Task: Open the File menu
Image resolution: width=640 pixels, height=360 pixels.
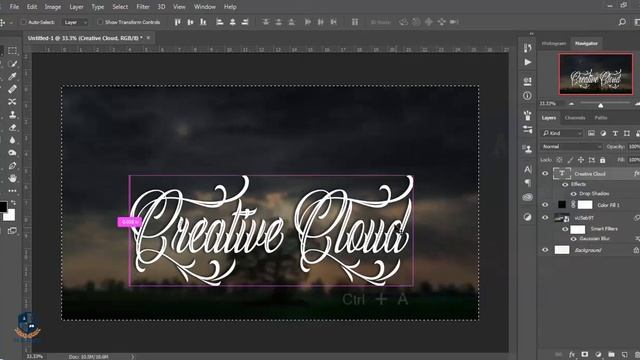Action: tap(14, 7)
